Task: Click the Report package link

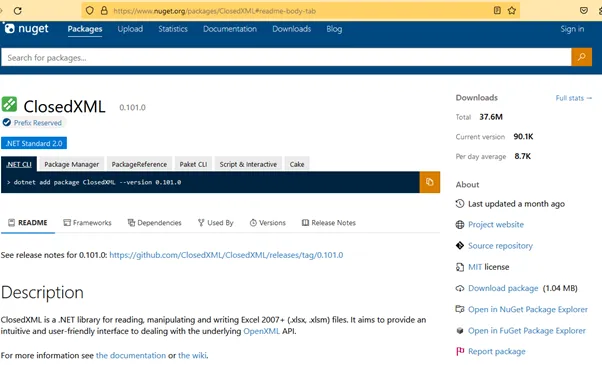Action: pos(496,352)
